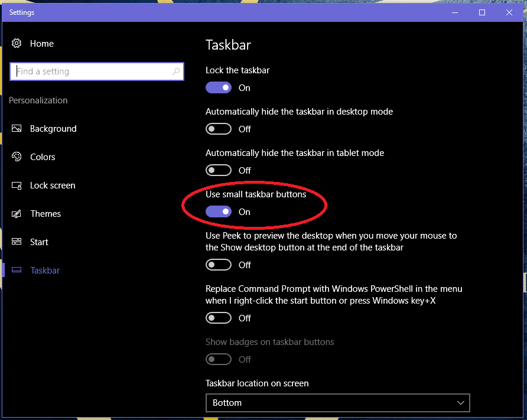Open Taskbar location on screen dropdown

tap(337, 403)
